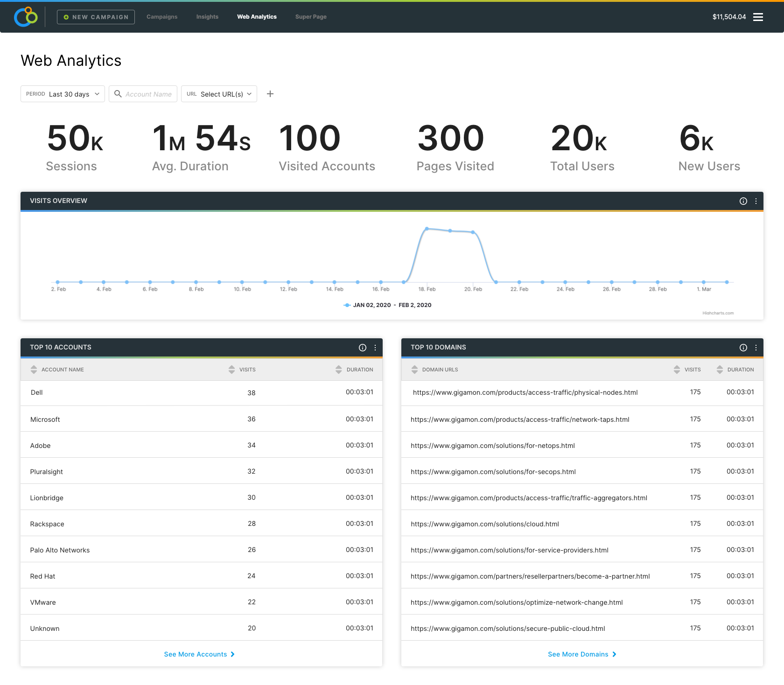The width and height of the screenshot is (784, 685).
Task: Open Visits Overview kebab menu
Action: click(x=756, y=201)
